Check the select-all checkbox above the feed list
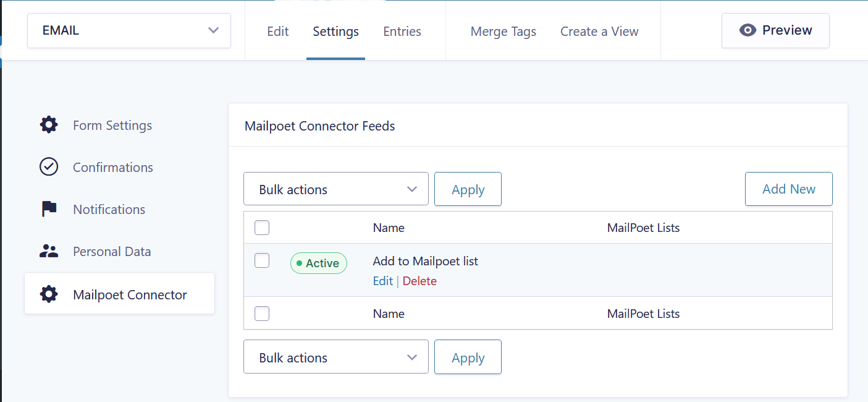The width and height of the screenshot is (868, 402). tap(261, 227)
